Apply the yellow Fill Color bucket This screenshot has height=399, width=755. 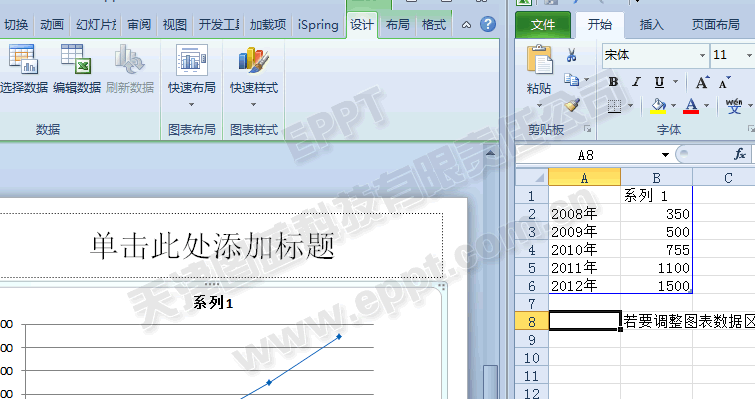[x=658, y=106]
